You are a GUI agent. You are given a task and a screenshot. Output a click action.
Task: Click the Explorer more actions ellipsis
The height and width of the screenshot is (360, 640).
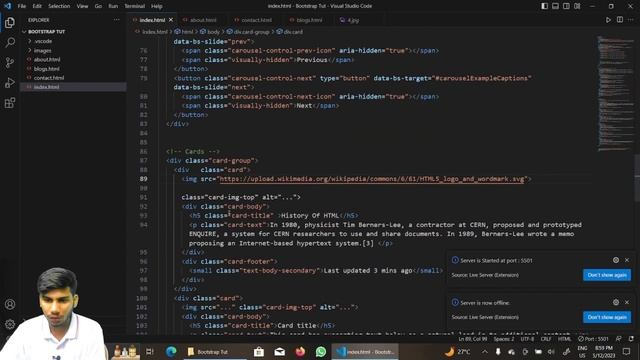tap(117, 20)
